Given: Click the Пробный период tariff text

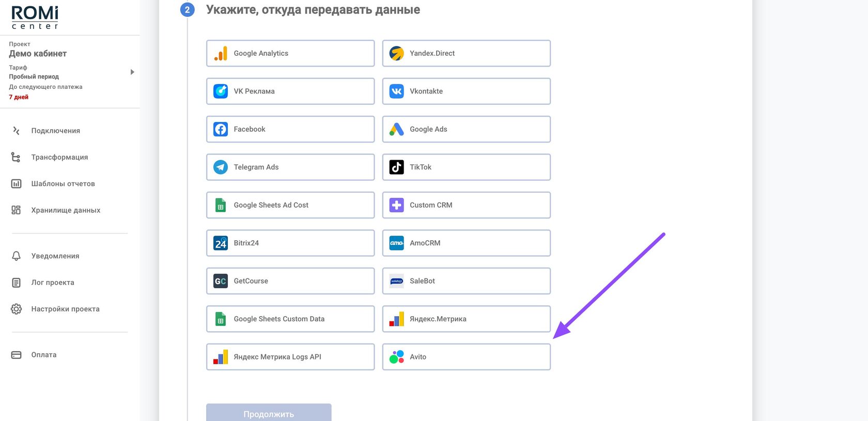Looking at the screenshot, I should coord(34,76).
